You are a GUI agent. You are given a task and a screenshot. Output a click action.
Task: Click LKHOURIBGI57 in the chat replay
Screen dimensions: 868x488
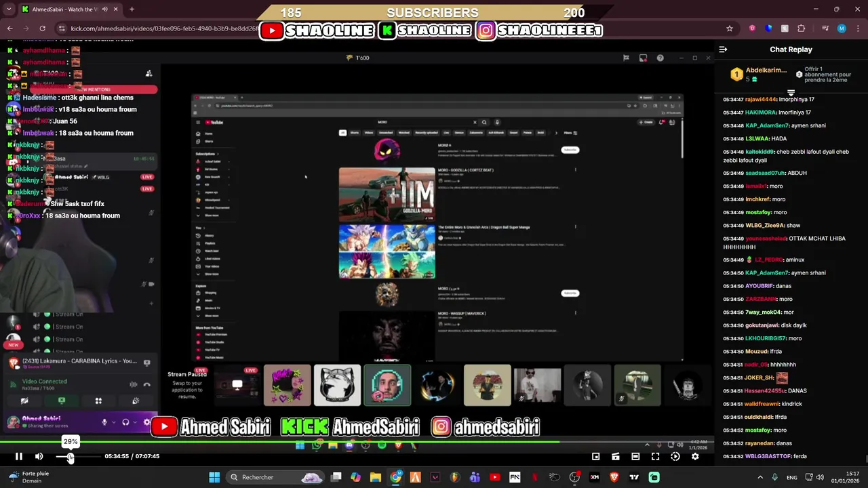[x=766, y=339]
